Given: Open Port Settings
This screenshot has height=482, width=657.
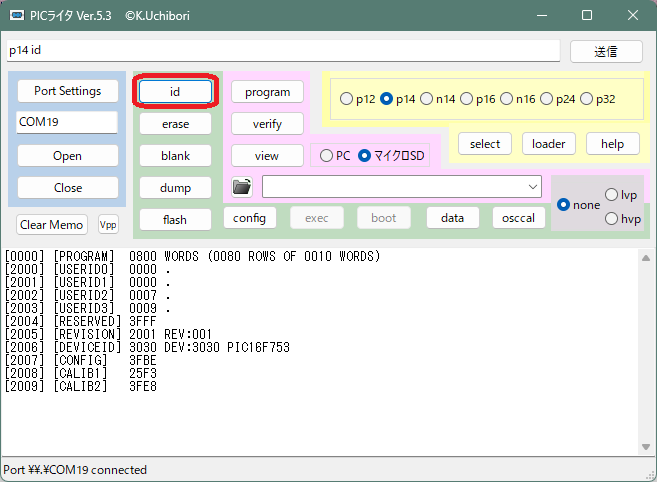Looking at the screenshot, I should pyautogui.click(x=68, y=91).
